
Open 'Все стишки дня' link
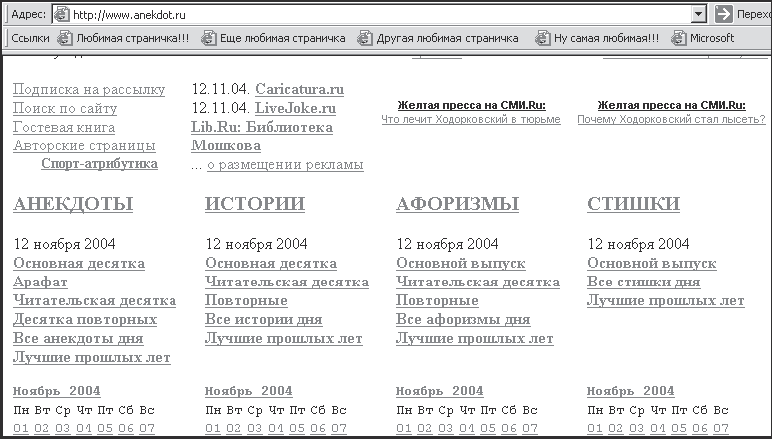[643, 282]
